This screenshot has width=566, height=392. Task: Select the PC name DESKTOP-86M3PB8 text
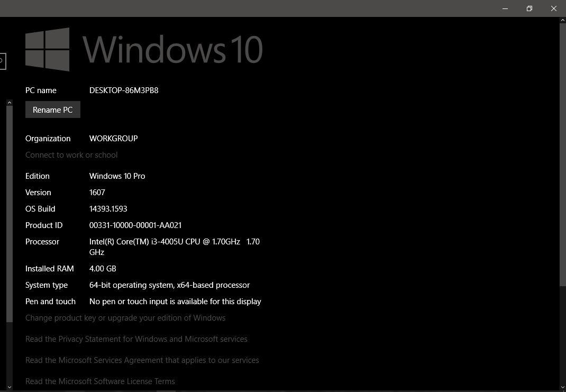point(124,90)
